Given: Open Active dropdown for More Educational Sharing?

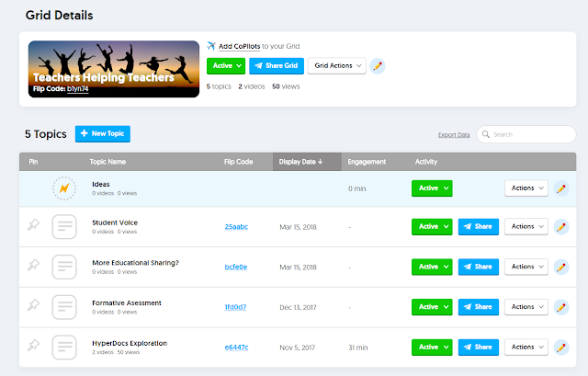Looking at the screenshot, I should [432, 267].
